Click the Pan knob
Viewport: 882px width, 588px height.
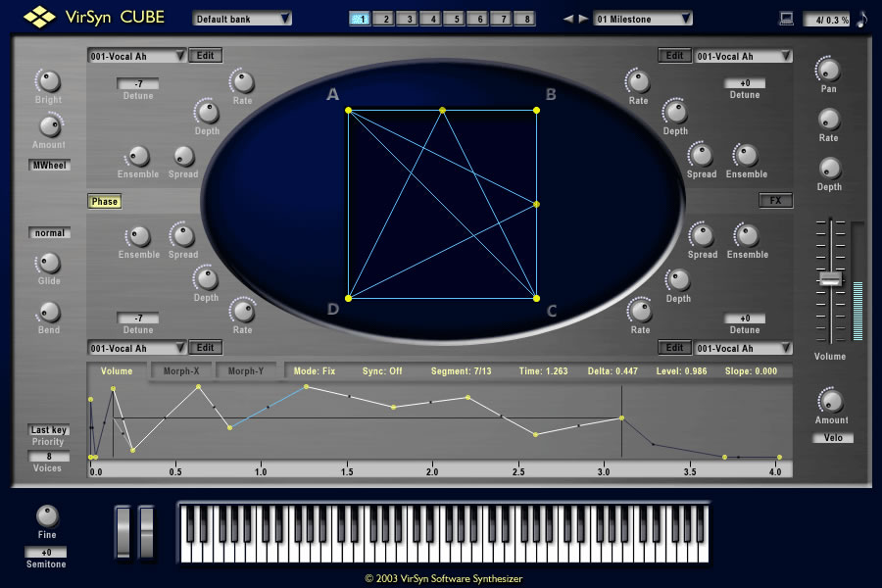tap(828, 71)
